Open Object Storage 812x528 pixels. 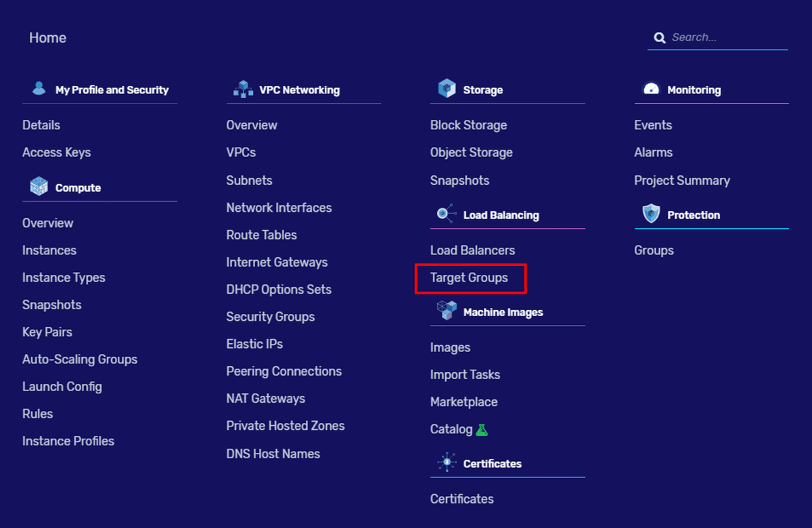click(x=472, y=153)
